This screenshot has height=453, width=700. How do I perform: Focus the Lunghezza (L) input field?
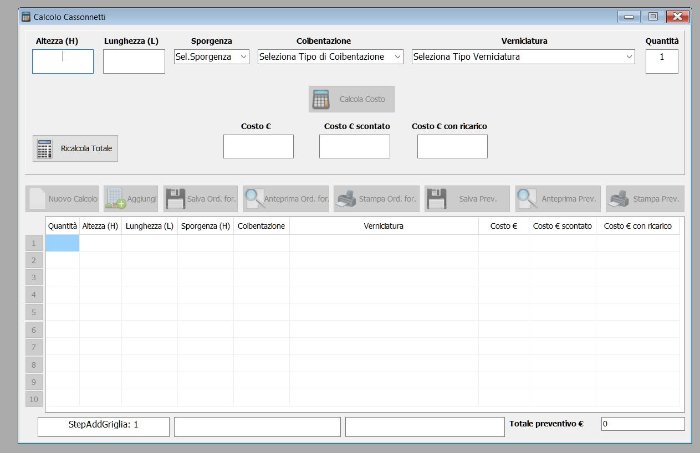click(x=134, y=62)
